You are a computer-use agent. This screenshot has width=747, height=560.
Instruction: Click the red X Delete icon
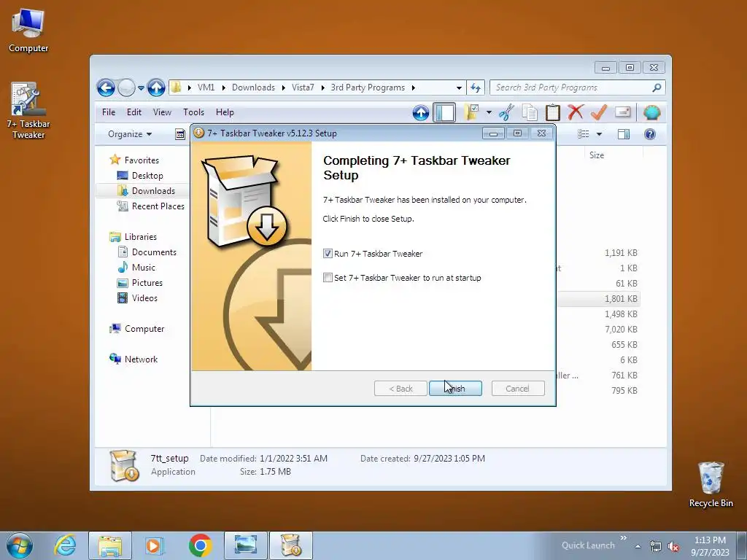coord(576,113)
